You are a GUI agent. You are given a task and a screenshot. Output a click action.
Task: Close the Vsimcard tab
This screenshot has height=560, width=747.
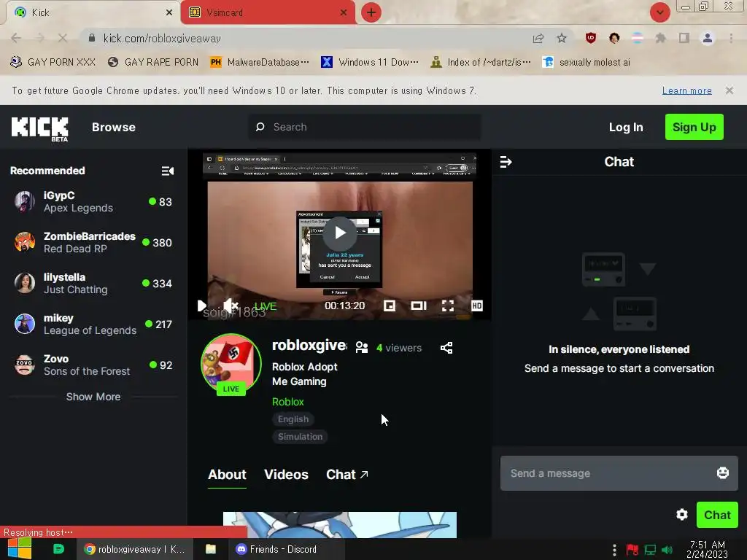(x=344, y=13)
